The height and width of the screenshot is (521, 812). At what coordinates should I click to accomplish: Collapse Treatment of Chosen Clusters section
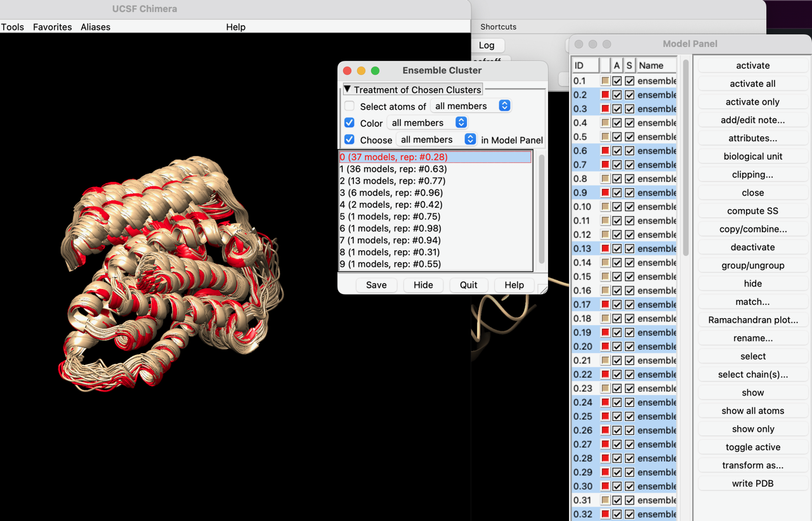347,89
